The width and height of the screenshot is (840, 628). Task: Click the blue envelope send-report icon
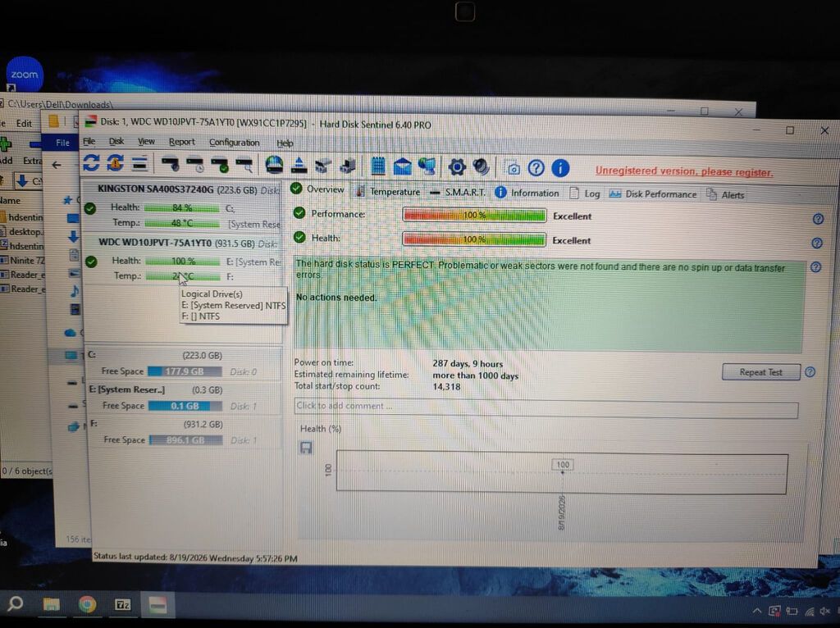tap(402, 166)
